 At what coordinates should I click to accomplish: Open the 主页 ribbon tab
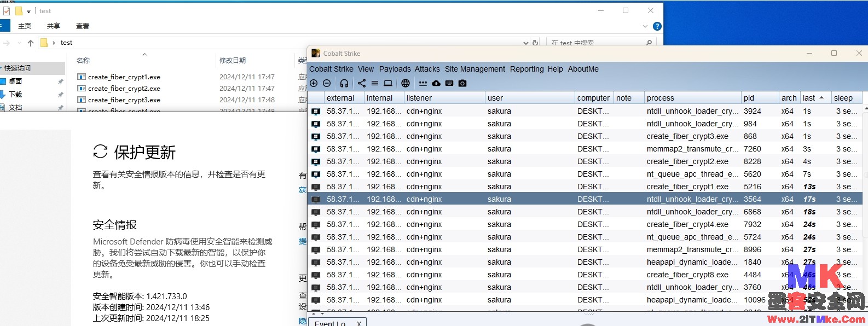pos(25,26)
